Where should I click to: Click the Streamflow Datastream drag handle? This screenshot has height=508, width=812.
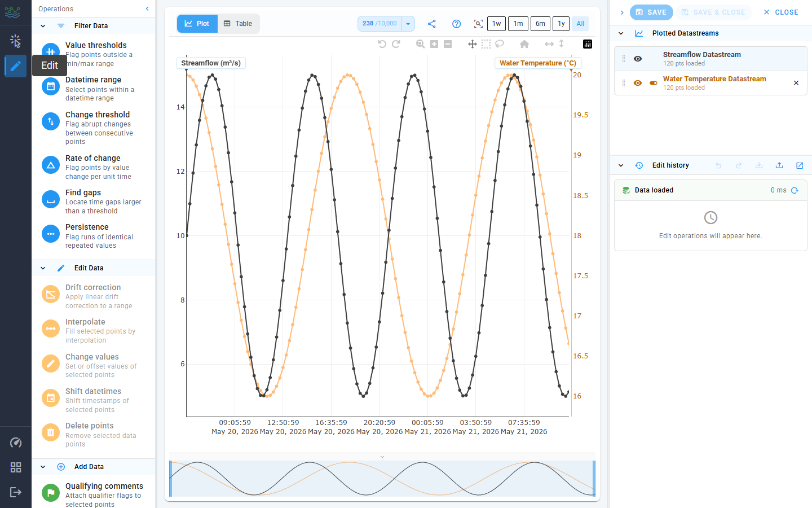624,59
